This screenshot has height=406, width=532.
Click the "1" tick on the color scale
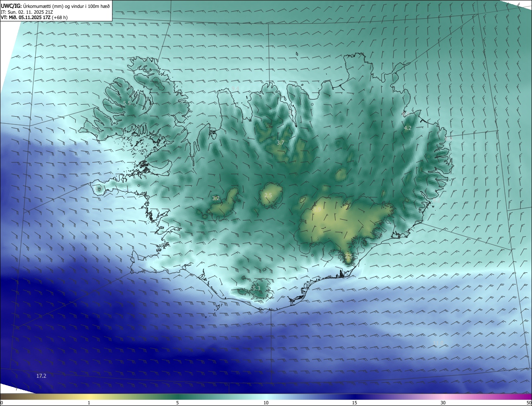(x=89, y=403)
